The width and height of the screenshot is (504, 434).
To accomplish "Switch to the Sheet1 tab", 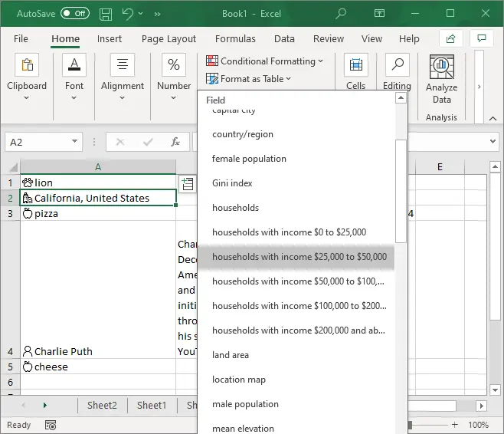I will pos(152,405).
